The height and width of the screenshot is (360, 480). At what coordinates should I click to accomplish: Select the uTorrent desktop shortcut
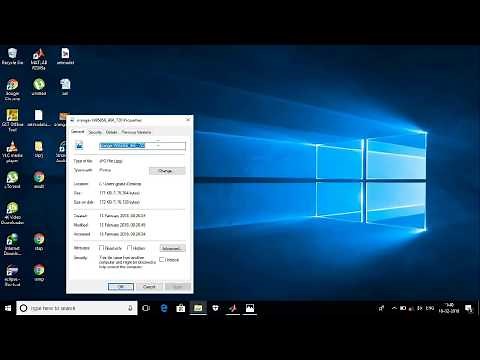pos(12,180)
